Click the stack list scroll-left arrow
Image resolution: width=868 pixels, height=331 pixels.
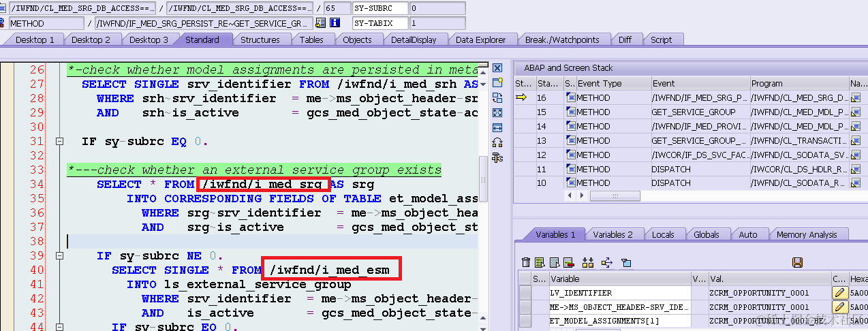pos(570,195)
